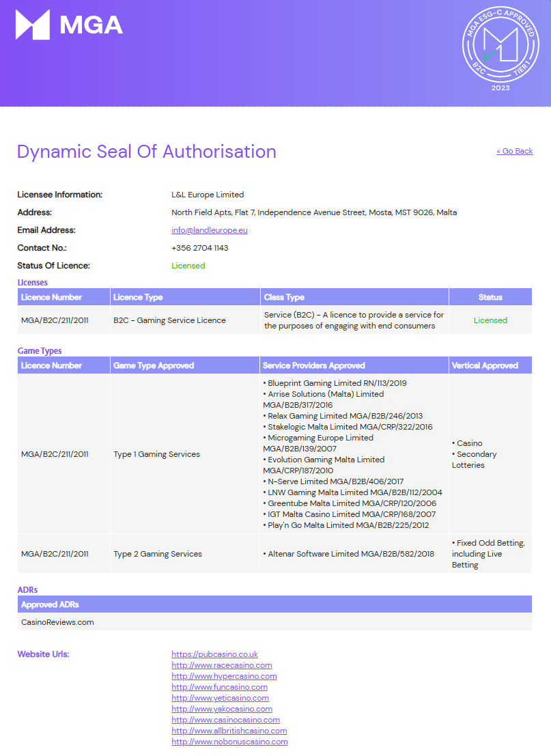Open the funcasino.com website link
This screenshot has width=551, height=756.
click(x=219, y=687)
